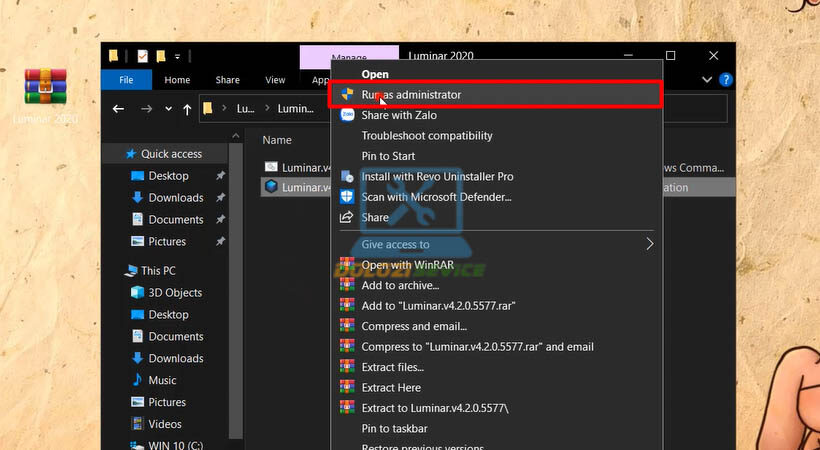Open recent locations dropdown arrow
This screenshot has height=450, width=820.
pos(167,108)
